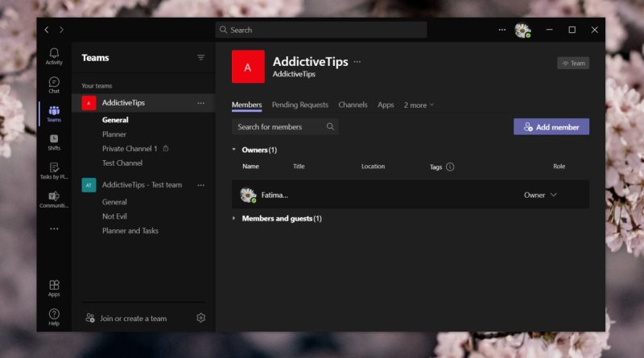Open the Help icon

coord(54,317)
